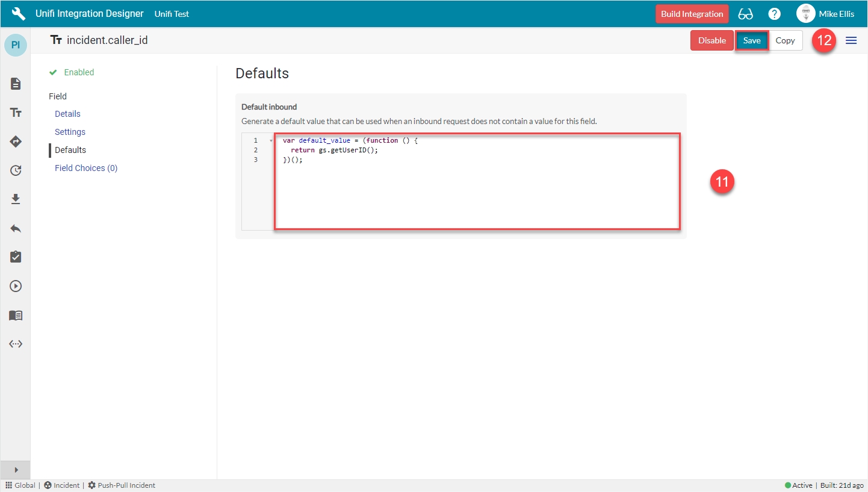
Task: Open the document icon in sidebar
Action: click(16, 84)
